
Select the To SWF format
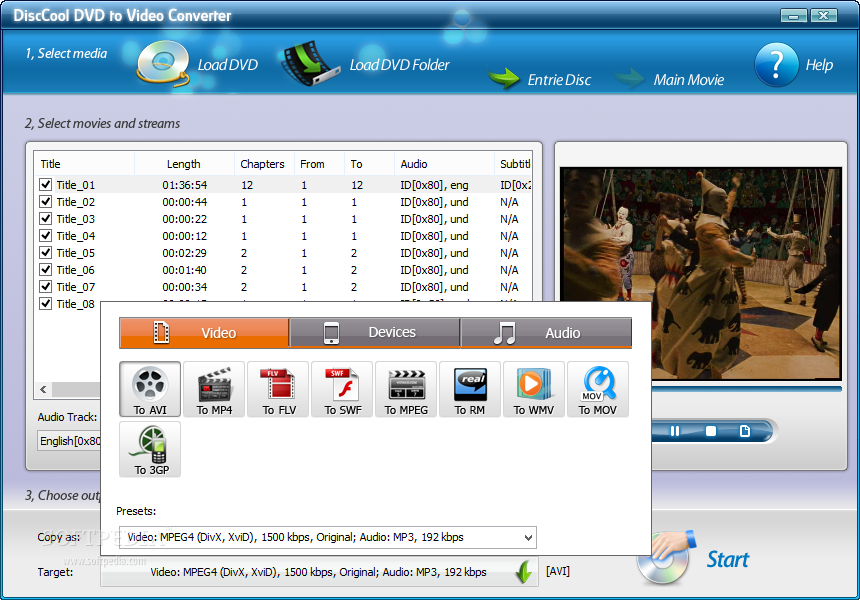click(x=342, y=389)
